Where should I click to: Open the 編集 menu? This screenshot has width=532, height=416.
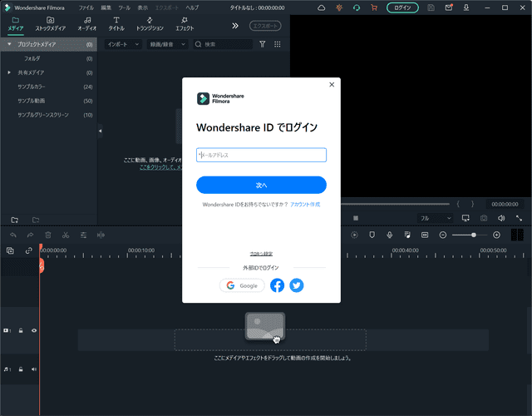click(106, 7)
